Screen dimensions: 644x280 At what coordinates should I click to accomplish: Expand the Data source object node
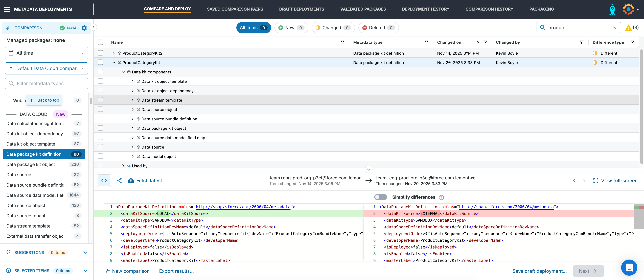coord(132,110)
